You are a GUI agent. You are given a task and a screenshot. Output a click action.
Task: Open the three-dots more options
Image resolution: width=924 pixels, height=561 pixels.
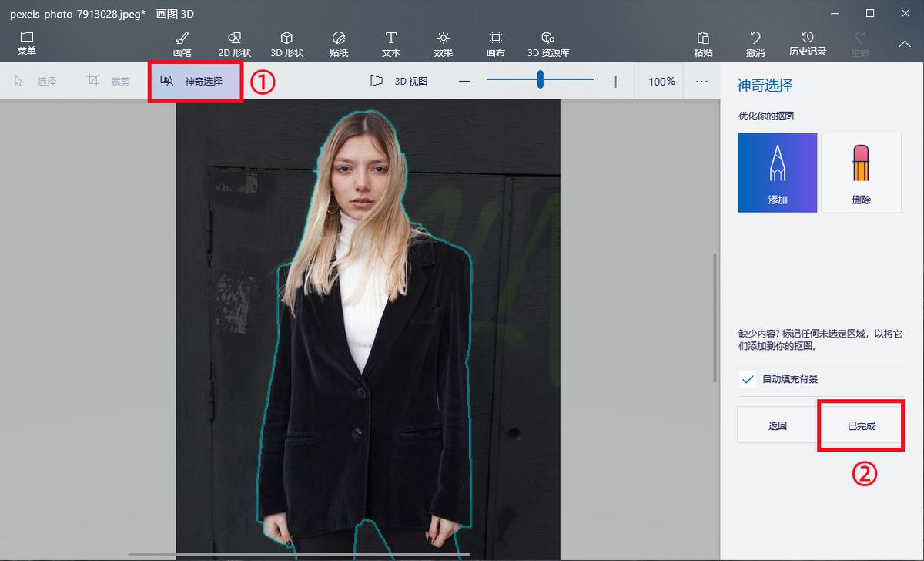point(701,81)
